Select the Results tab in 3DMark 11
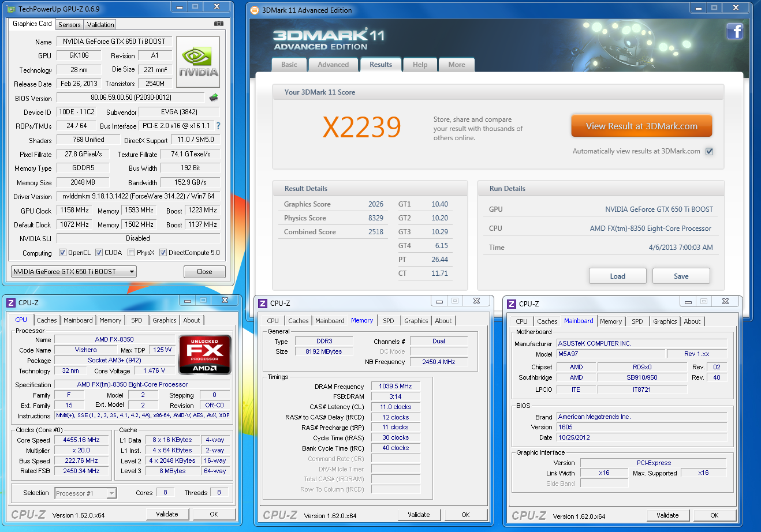The image size is (761, 532). [x=380, y=65]
